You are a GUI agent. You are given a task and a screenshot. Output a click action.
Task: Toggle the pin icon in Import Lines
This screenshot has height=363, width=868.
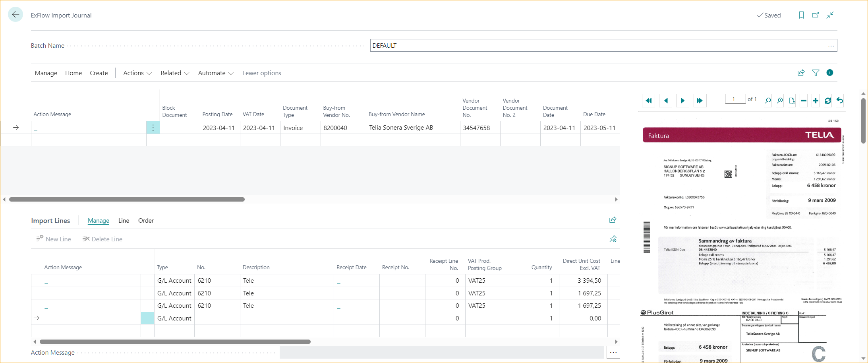(x=613, y=239)
